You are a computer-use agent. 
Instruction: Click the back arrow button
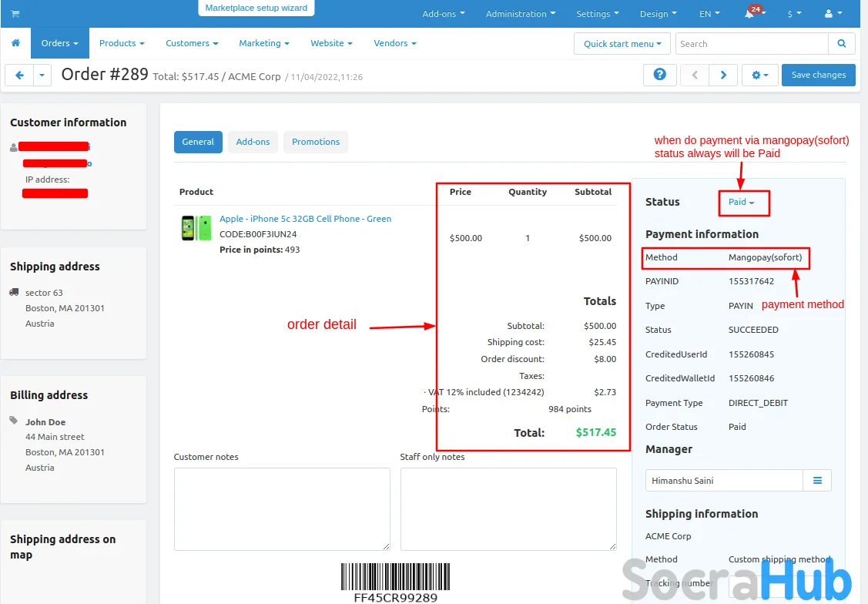[x=19, y=75]
